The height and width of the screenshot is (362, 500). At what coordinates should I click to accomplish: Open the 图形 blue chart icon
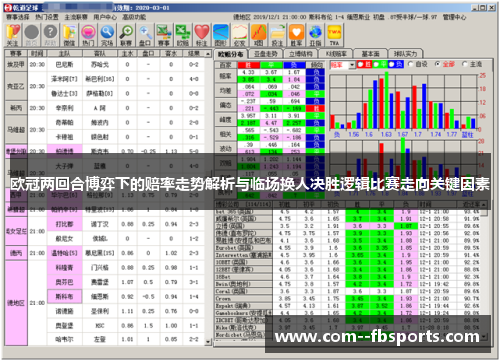coord(220,35)
